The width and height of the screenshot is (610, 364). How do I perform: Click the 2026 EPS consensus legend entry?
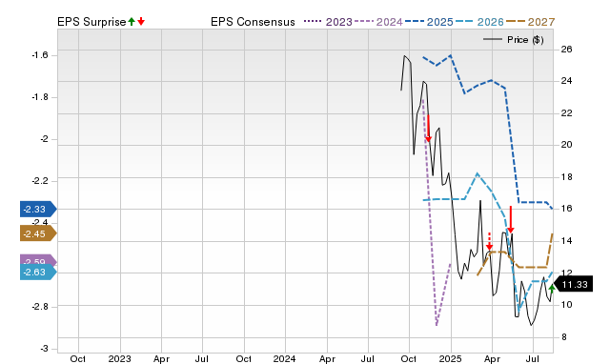(x=479, y=22)
